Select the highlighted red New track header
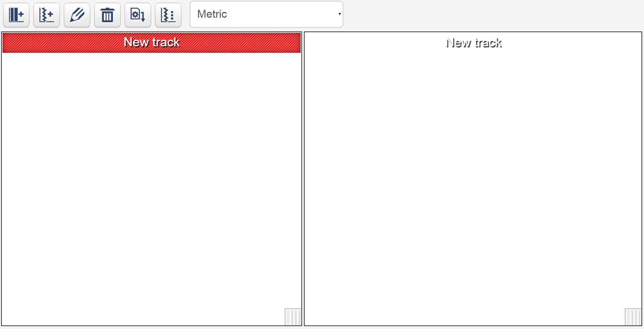The width and height of the screenshot is (644, 329). point(152,42)
